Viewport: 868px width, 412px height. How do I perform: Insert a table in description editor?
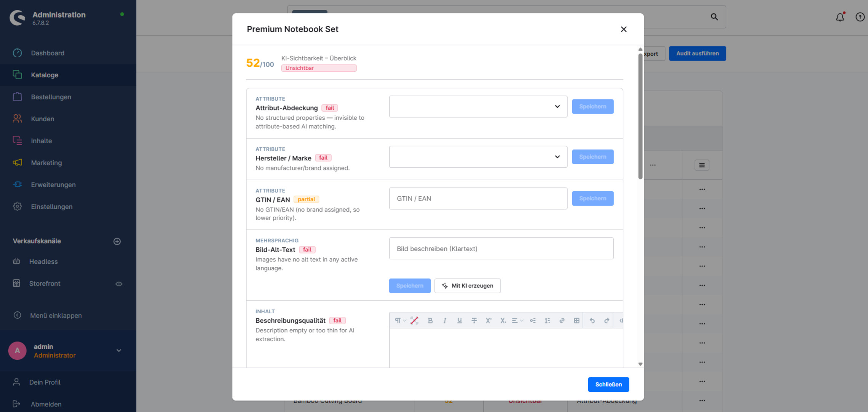click(576, 321)
